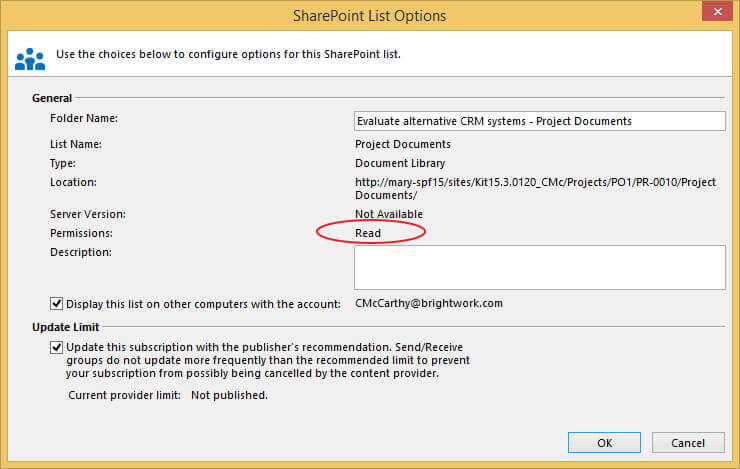Click the 'SharePoint List Options' title bar
The height and width of the screenshot is (469, 740).
pos(369,16)
